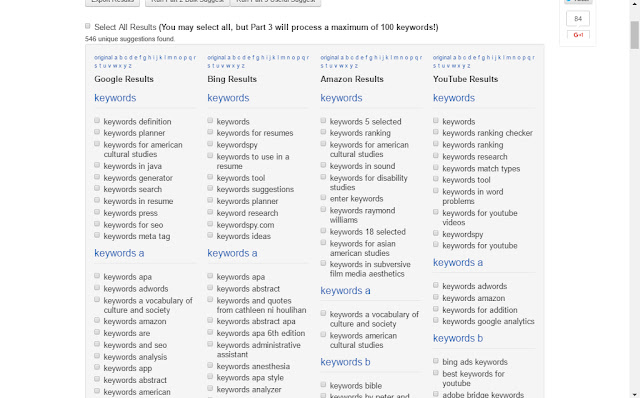Click 'original' anchor above Bing Results

coord(216,58)
